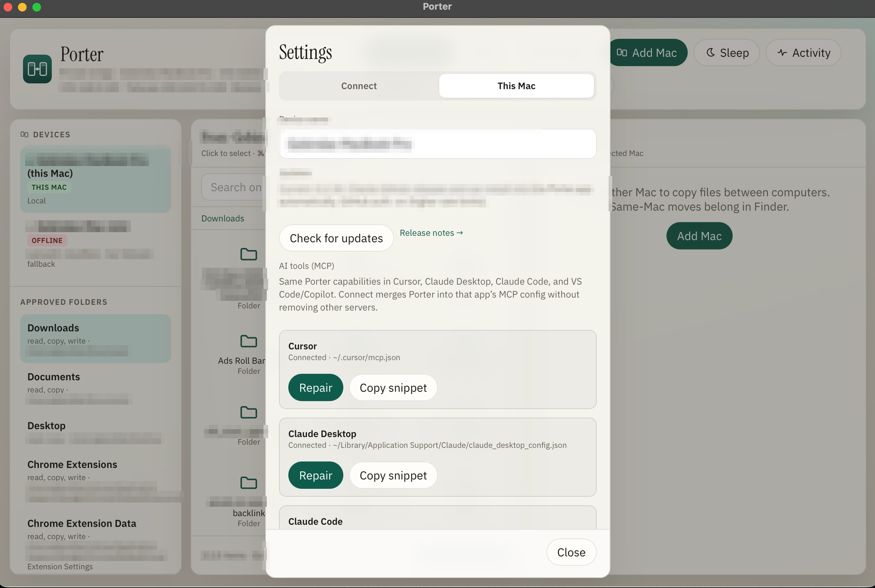875x588 pixels.
Task: Click the AI tools (MCP) heading
Action: tap(306, 266)
